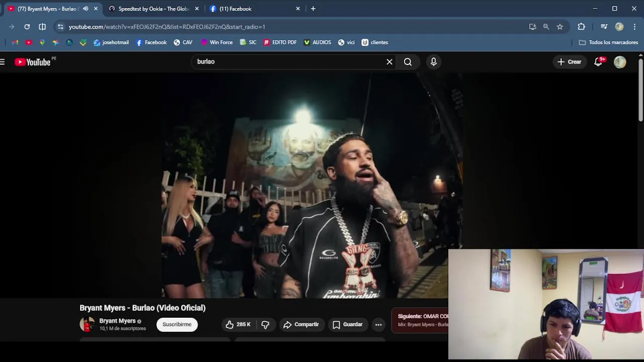Screen dimensions: 644x362
Task: Open the Crear upload menu
Action: [570, 62]
